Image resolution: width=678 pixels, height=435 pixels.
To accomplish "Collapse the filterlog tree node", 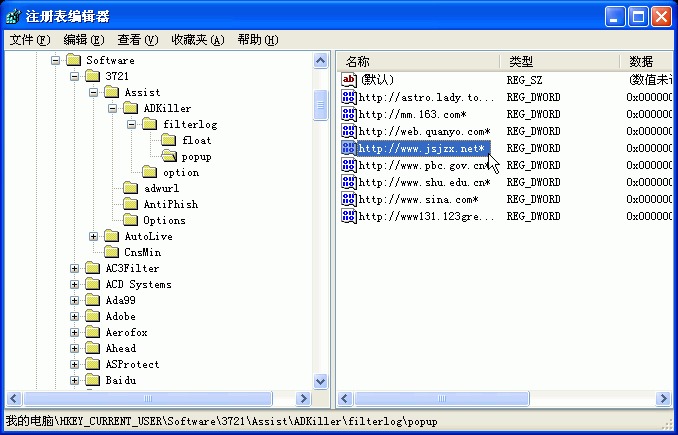I will (131, 124).
